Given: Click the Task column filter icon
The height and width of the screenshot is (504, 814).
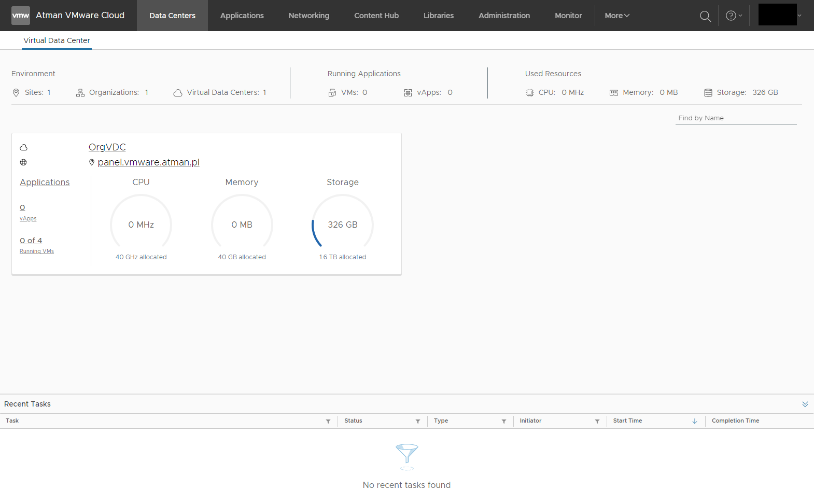Looking at the screenshot, I should 328,421.
